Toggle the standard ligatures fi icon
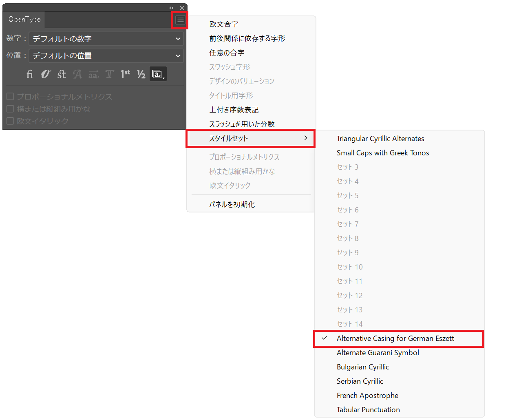The height and width of the screenshot is (420, 510). (x=30, y=74)
